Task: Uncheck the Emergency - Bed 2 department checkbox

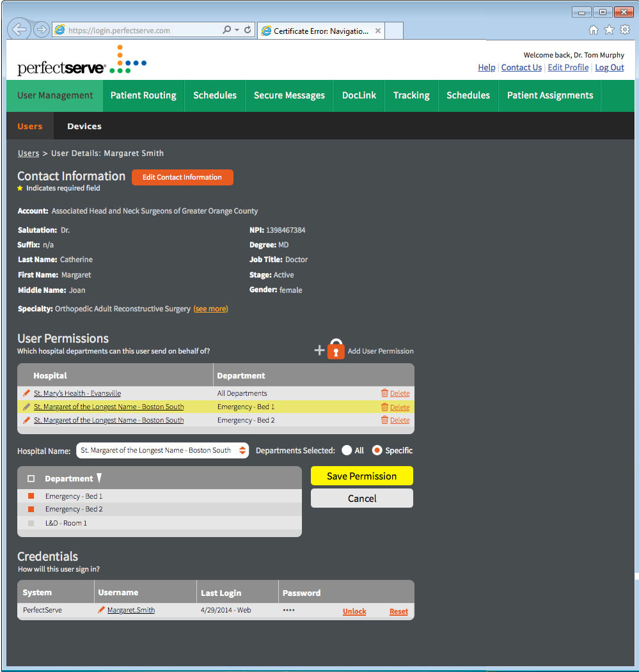Action: (x=31, y=509)
